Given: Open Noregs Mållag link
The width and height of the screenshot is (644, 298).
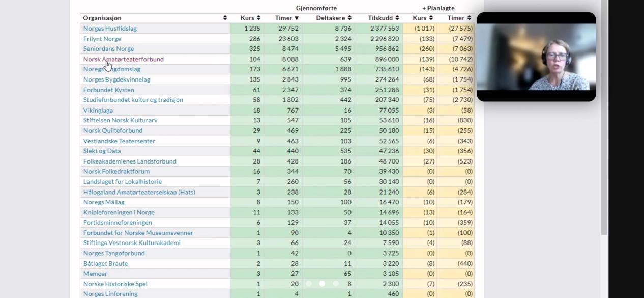Looking at the screenshot, I should click(104, 202).
